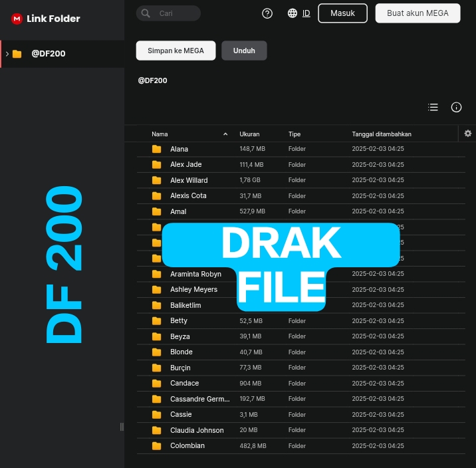The image size is (476, 468).
Task: Sort by Tipe column header
Action: point(295,134)
